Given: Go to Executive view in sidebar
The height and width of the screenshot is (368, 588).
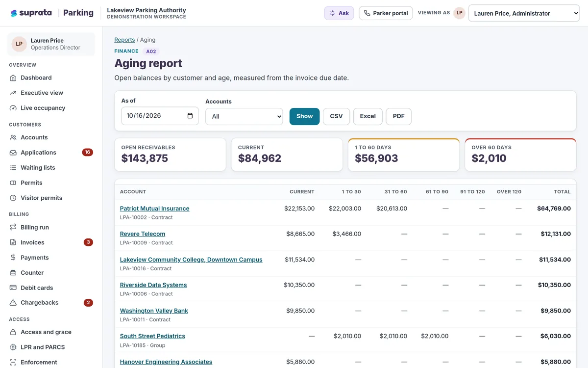Looking at the screenshot, I should (51, 93).
